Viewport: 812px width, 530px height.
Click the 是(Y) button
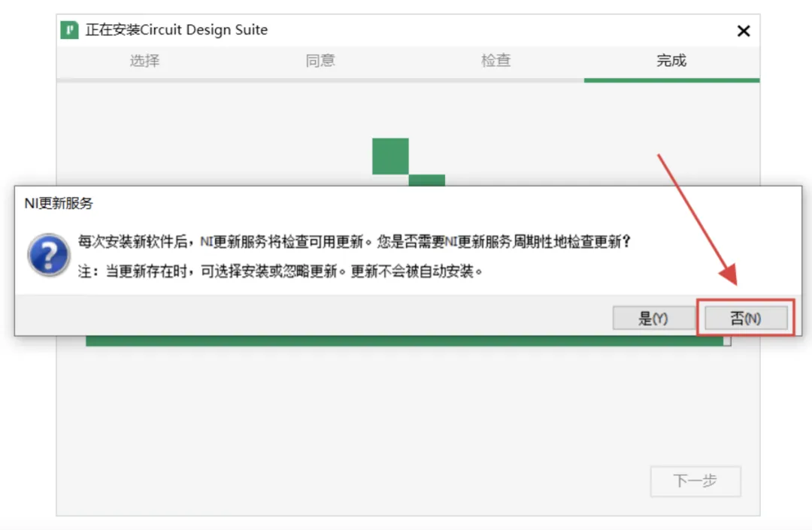pyautogui.click(x=653, y=318)
